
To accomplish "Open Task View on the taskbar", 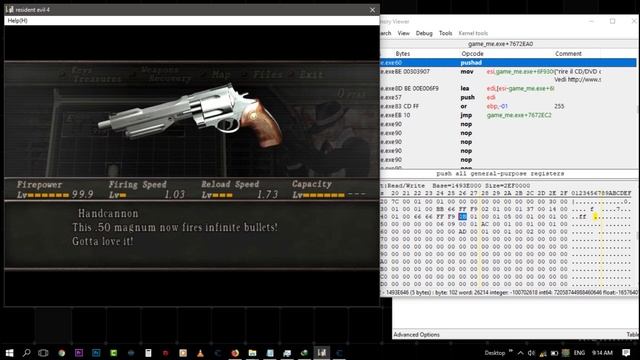I will (43, 353).
